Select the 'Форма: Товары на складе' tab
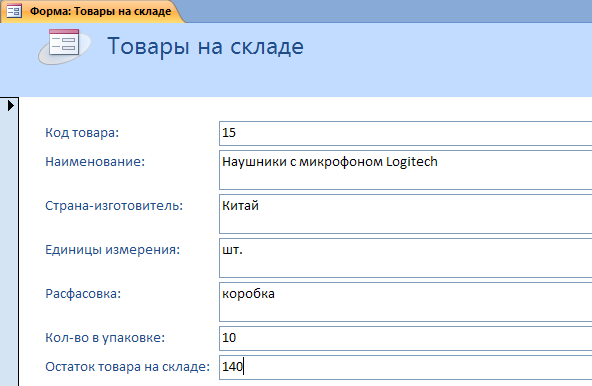The height and width of the screenshot is (386, 592). [92, 11]
